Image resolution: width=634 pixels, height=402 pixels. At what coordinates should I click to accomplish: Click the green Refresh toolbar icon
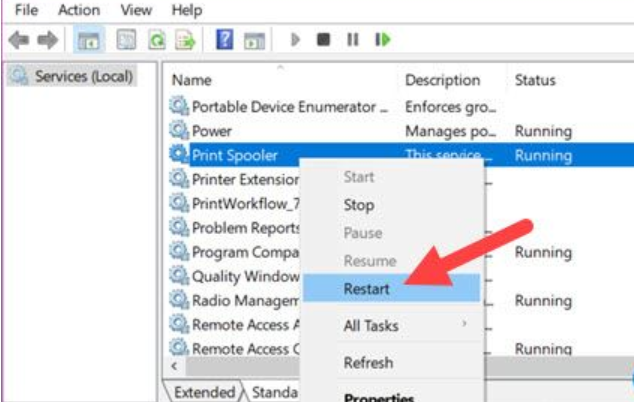(157, 40)
